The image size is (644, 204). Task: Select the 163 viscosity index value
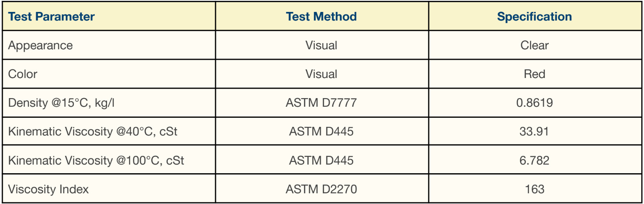[534, 189]
